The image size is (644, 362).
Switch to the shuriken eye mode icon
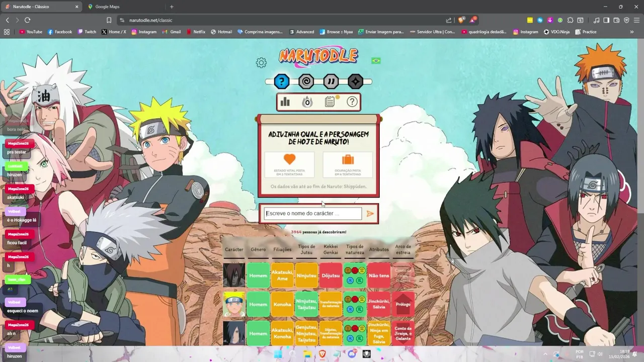(355, 81)
